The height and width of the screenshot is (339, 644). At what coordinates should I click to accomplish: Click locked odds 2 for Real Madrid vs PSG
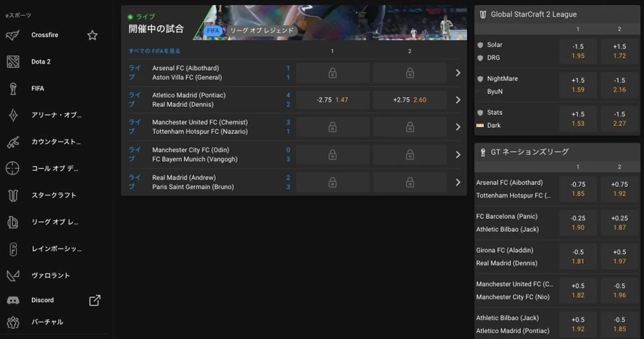(410, 183)
